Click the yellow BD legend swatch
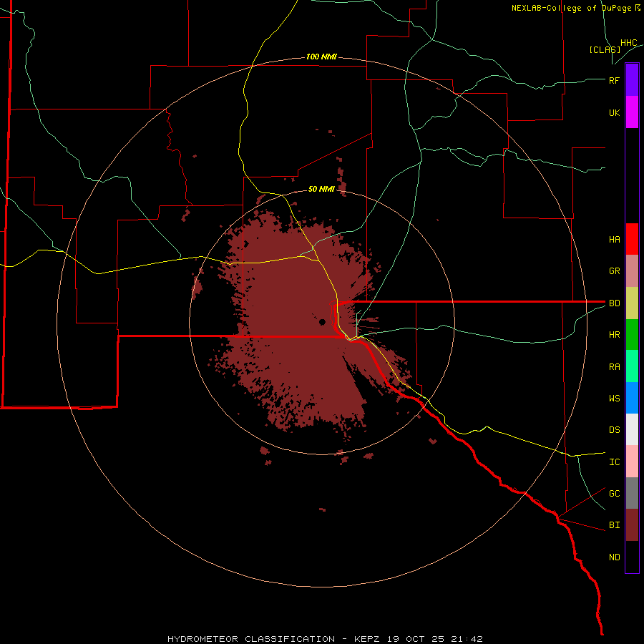This screenshot has width=644, height=644. (x=632, y=303)
